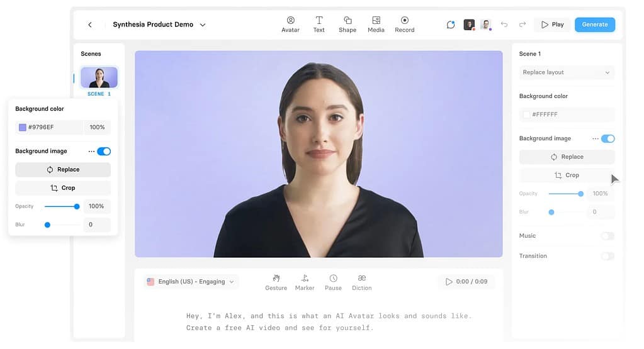The image size is (644, 349).
Task: Click the back arrow icon
Action: 90,25
